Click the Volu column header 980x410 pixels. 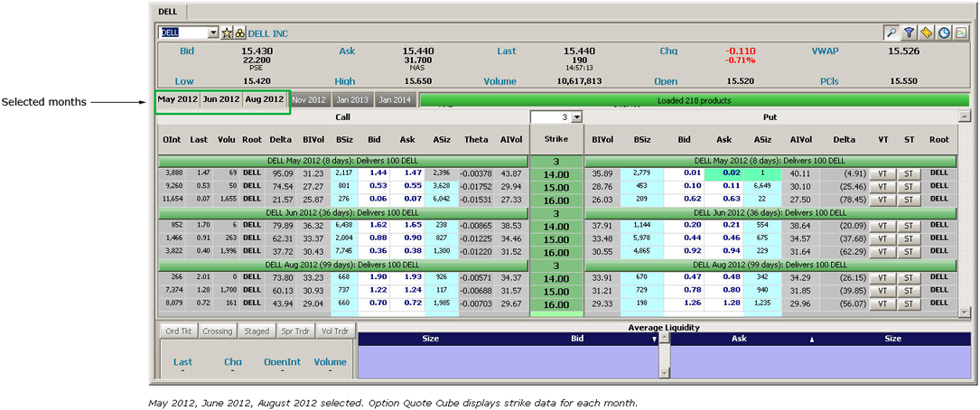click(226, 140)
